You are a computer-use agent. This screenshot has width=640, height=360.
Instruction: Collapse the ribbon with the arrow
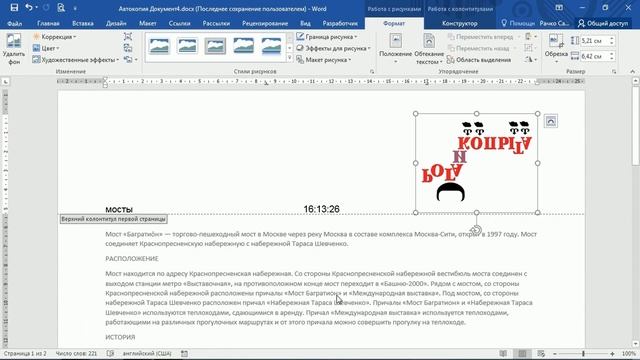coord(632,71)
